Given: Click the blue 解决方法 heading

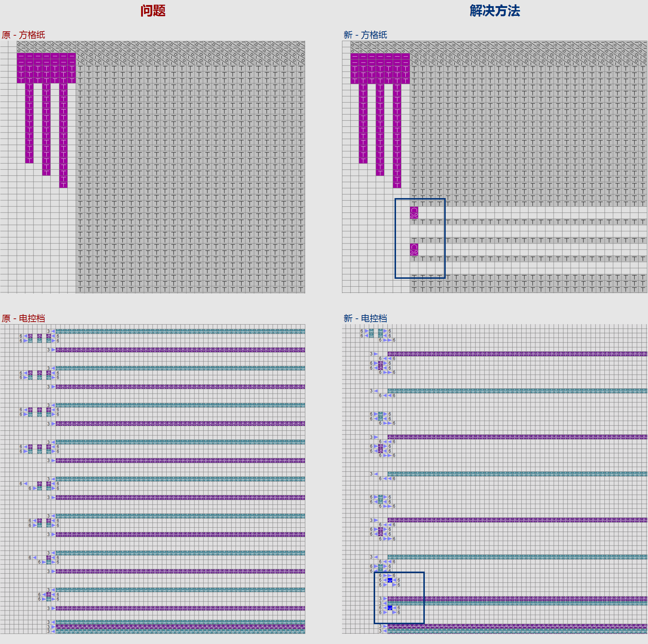Looking at the screenshot, I should pyautogui.click(x=495, y=10).
